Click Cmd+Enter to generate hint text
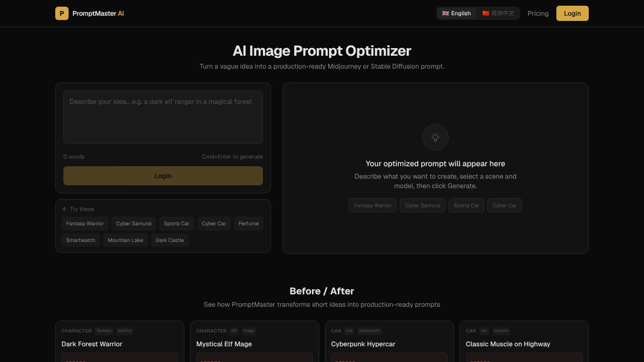This screenshot has width=644, height=362. [232, 157]
